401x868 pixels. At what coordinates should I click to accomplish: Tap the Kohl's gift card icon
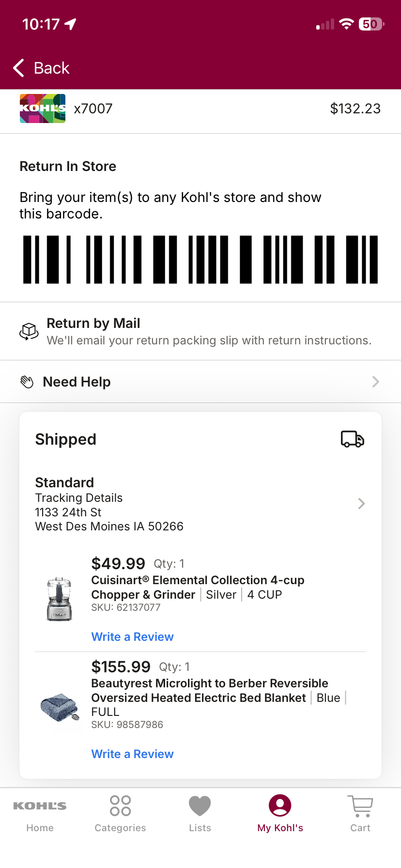pos(43,108)
